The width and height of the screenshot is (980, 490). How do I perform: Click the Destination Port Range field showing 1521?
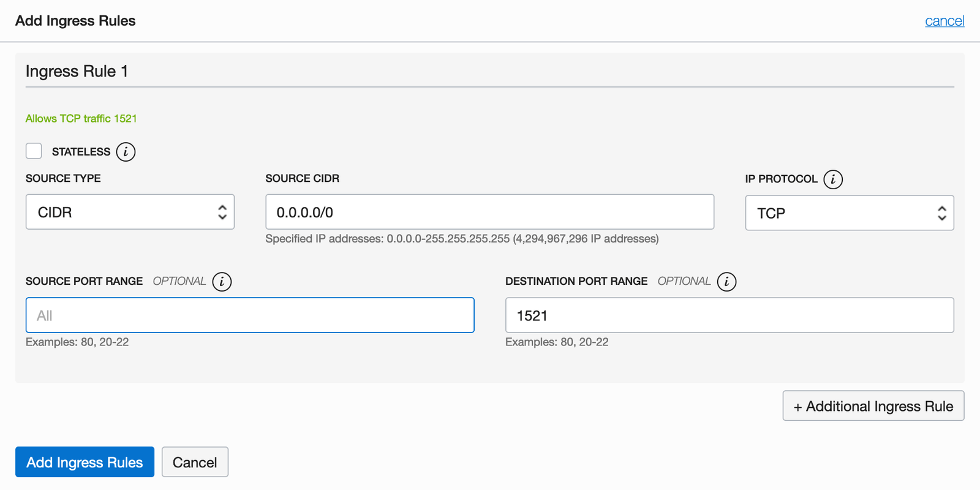729,315
